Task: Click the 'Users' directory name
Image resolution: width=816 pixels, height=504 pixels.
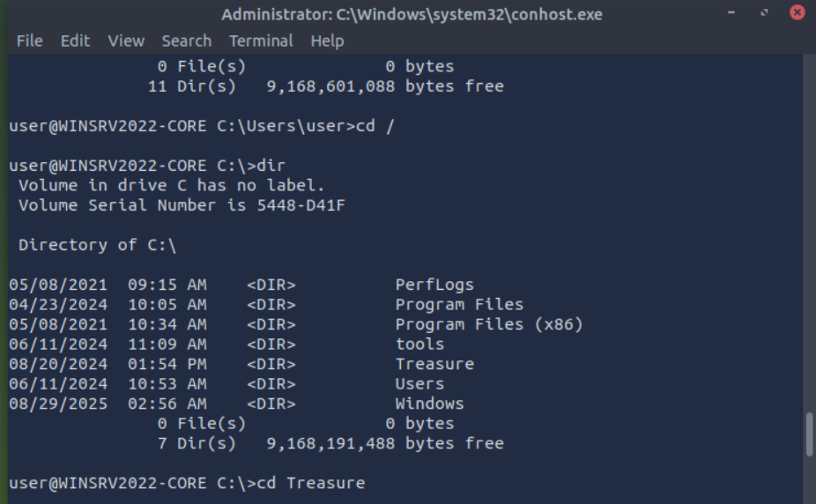Action: (419, 384)
